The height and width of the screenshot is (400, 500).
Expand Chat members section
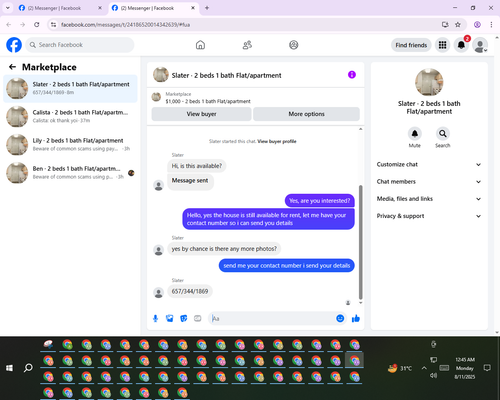pos(429,182)
